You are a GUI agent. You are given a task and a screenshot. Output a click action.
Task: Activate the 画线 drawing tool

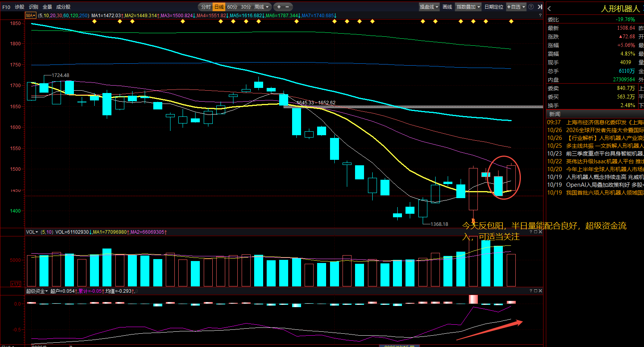[x=447, y=7]
